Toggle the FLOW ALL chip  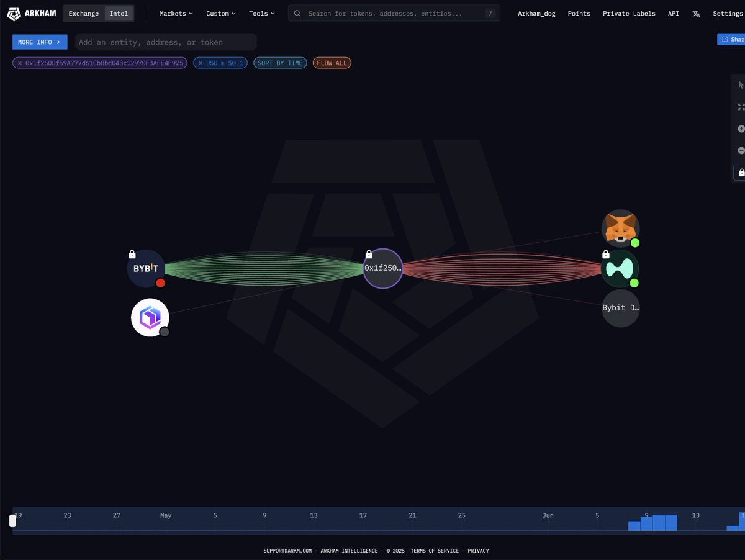point(332,63)
